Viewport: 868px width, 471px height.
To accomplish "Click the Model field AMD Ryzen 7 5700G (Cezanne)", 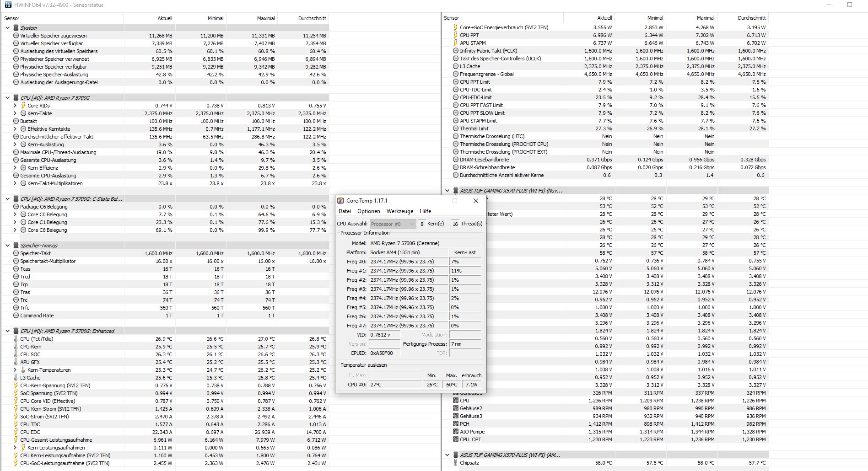I will pos(425,243).
